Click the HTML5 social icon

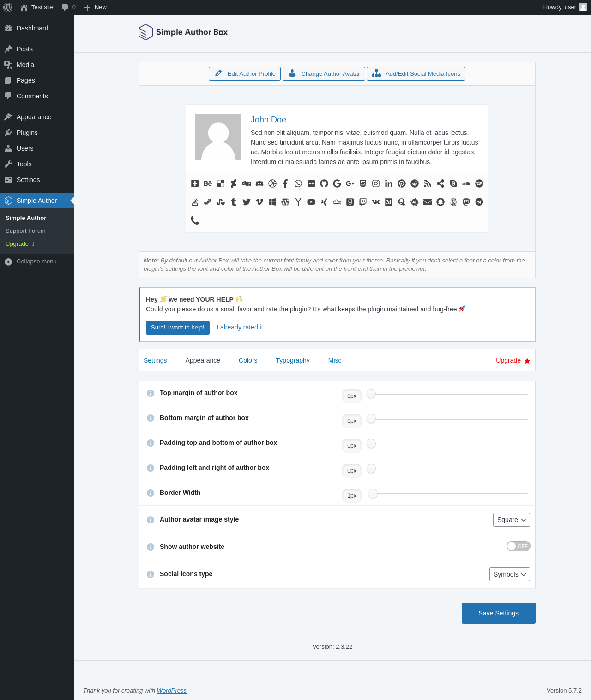coord(363,183)
